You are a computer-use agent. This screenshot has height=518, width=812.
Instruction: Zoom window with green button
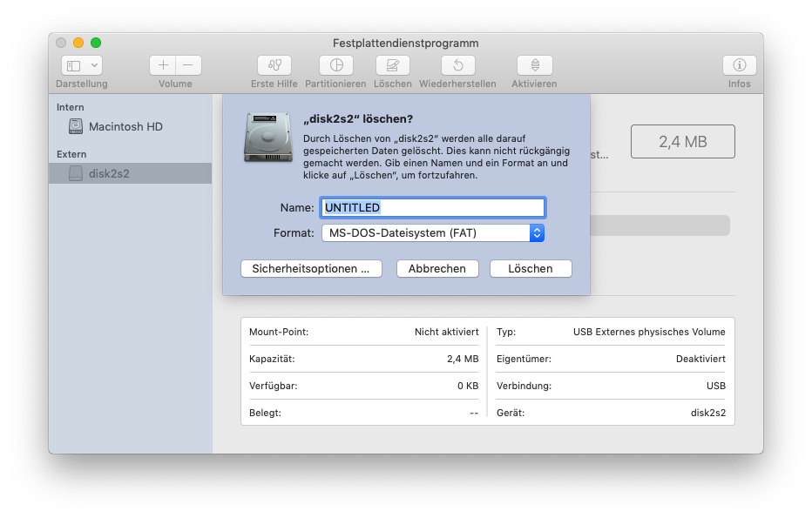coord(96,43)
